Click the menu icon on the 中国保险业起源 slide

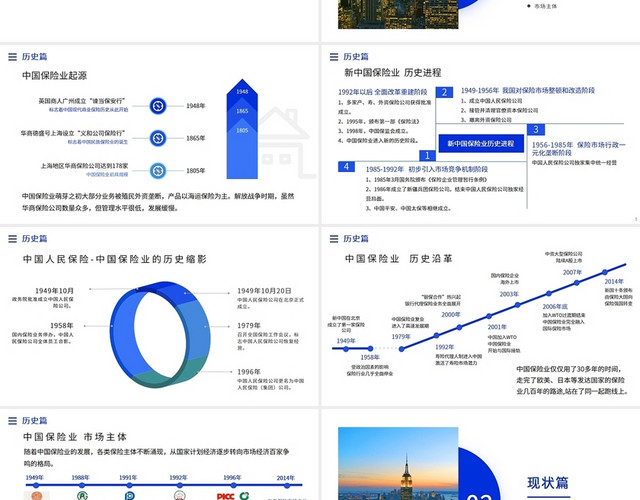13,57
